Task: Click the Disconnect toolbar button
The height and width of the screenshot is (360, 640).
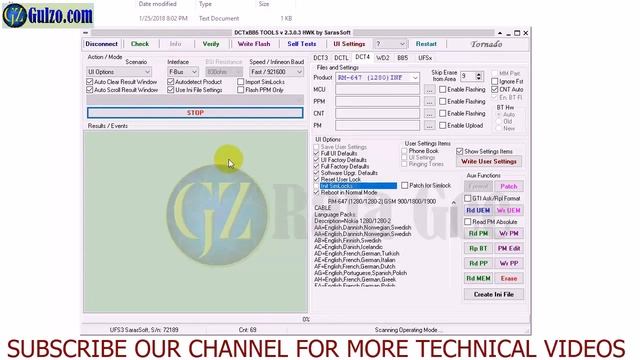Action: pos(102,44)
